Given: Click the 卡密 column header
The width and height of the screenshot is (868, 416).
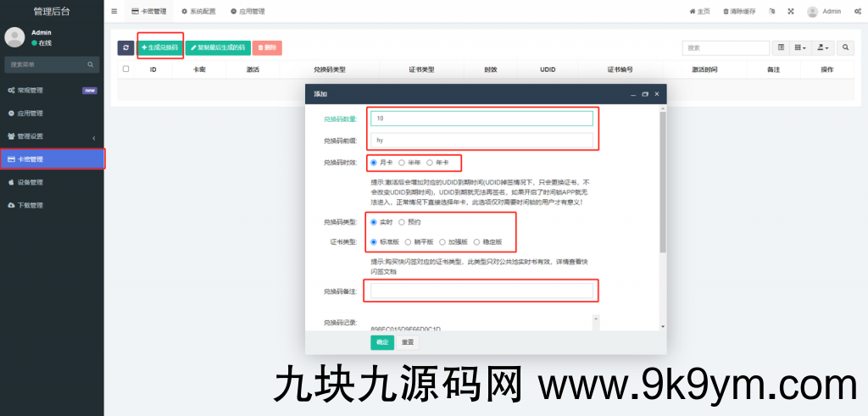Looking at the screenshot, I should pyautogui.click(x=199, y=69).
